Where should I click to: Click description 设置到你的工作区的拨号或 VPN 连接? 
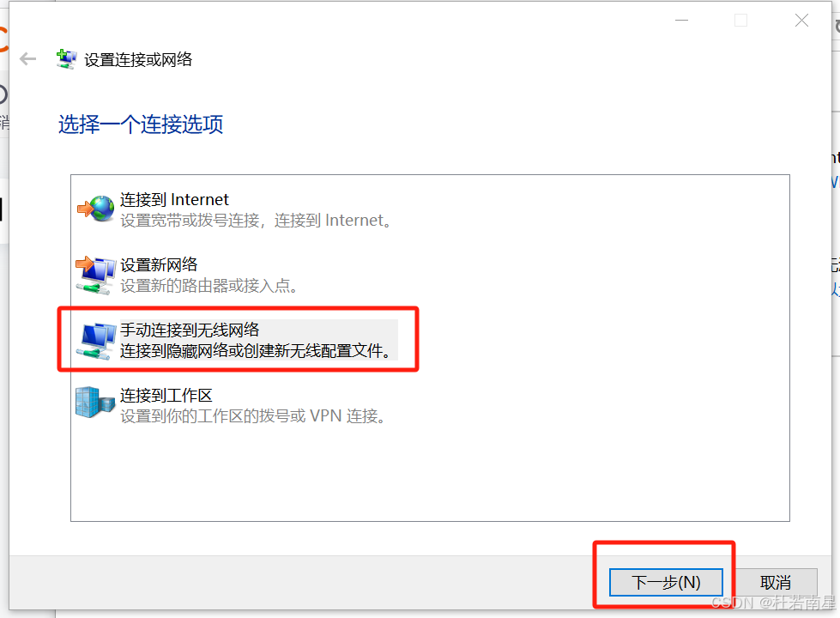[x=253, y=416]
